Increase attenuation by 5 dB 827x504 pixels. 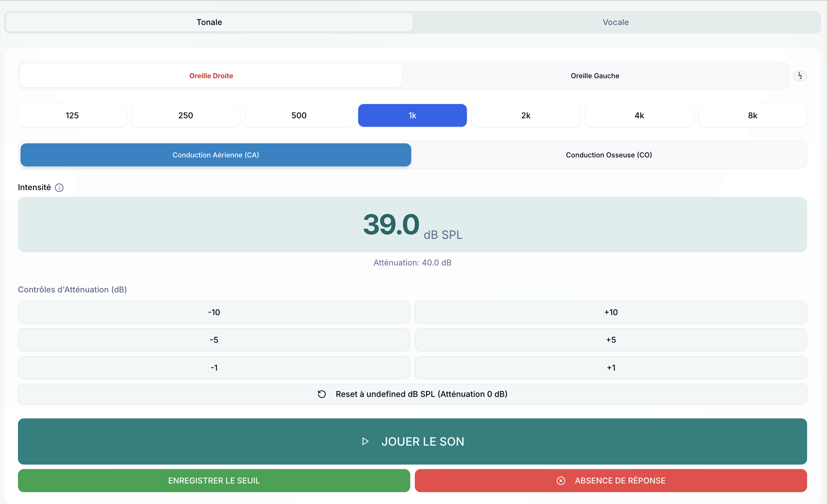(x=610, y=340)
